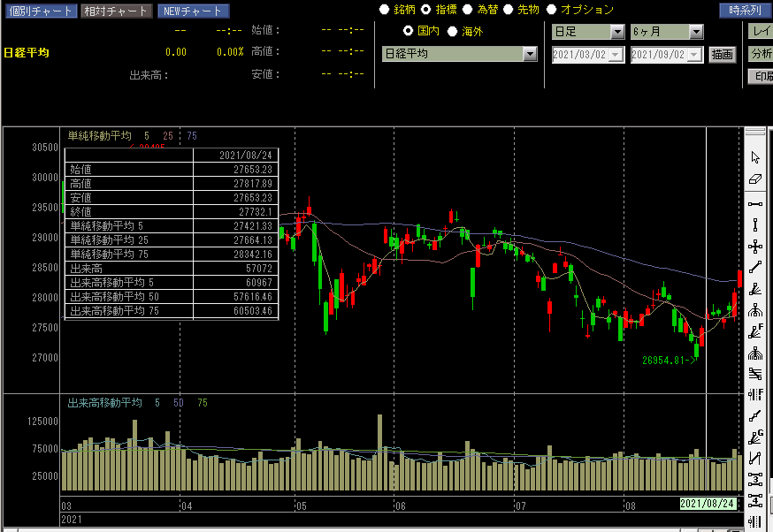773x532 pixels.
Task: Click the 描画 draw button
Action: pyautogui.click(x=722, y=55)
